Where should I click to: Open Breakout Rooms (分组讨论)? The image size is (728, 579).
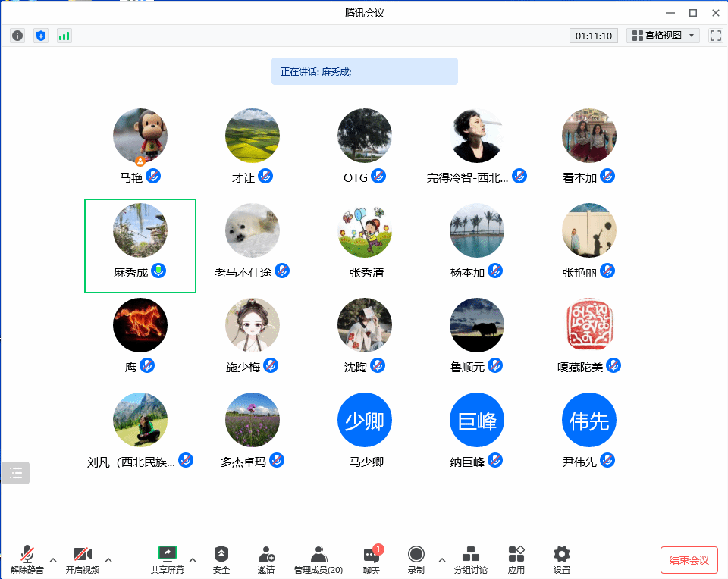pos(470,559)
